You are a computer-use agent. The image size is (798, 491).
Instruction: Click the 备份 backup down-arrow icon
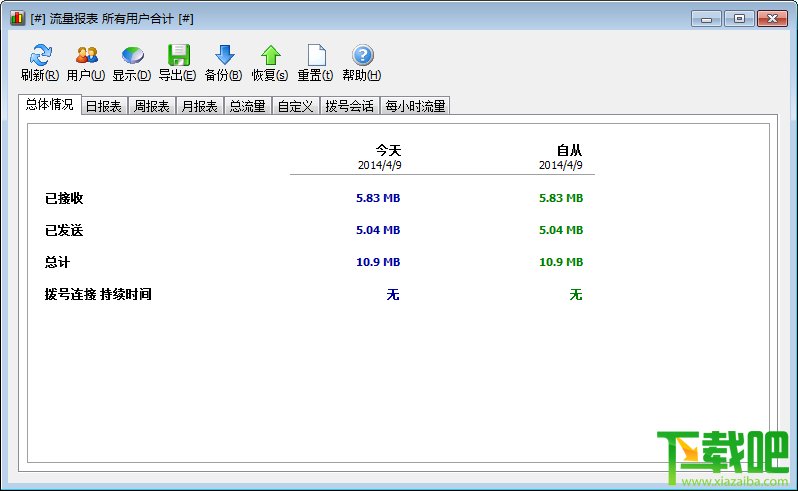(224, 55)
